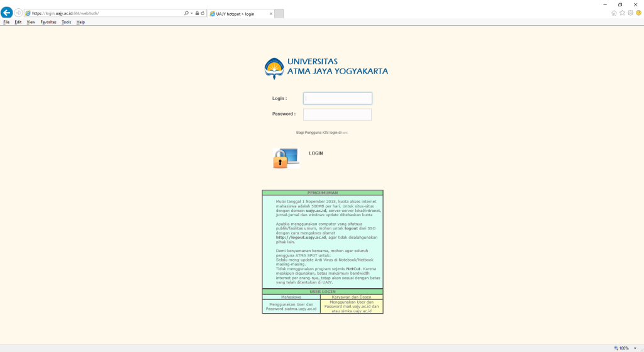Image resolution: width=644 pixels, height=352 pixels.
Task: Open the Edit menu
Action: (x=18, y=22)
